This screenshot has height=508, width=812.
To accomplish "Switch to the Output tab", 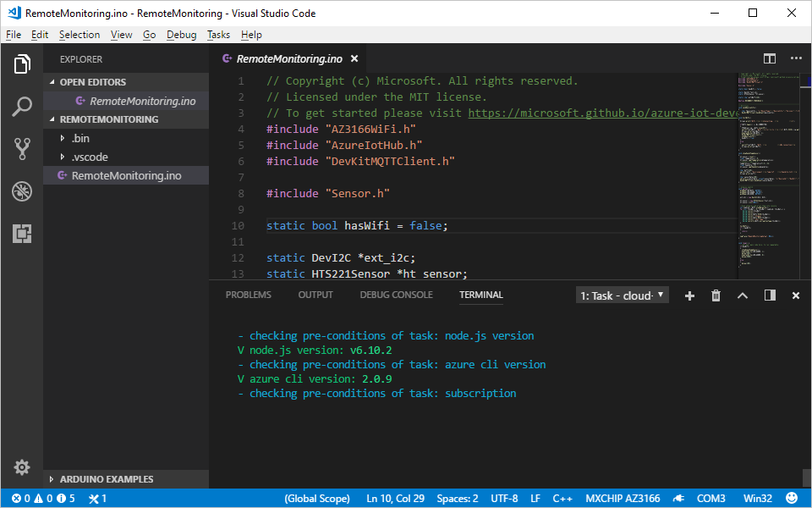I will pos(315,295).
